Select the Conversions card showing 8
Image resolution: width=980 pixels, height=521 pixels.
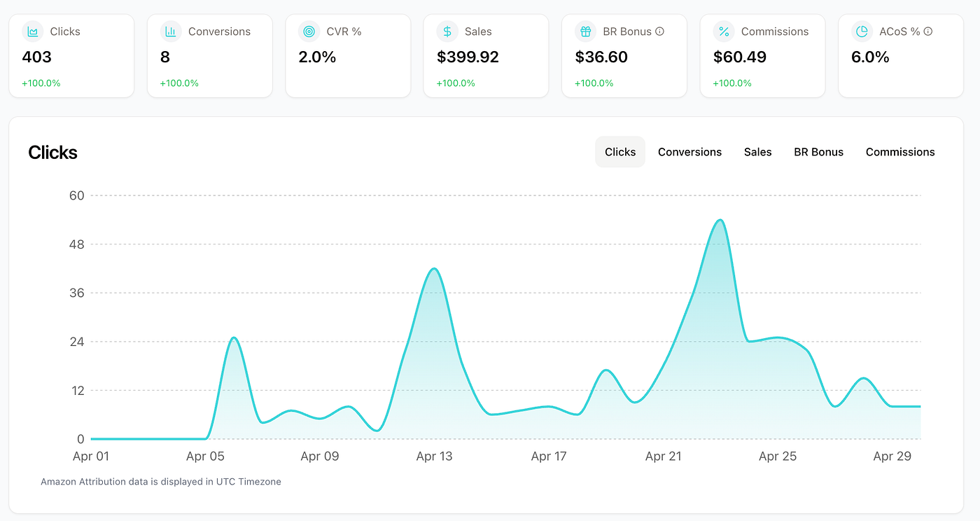coord(209,55)
